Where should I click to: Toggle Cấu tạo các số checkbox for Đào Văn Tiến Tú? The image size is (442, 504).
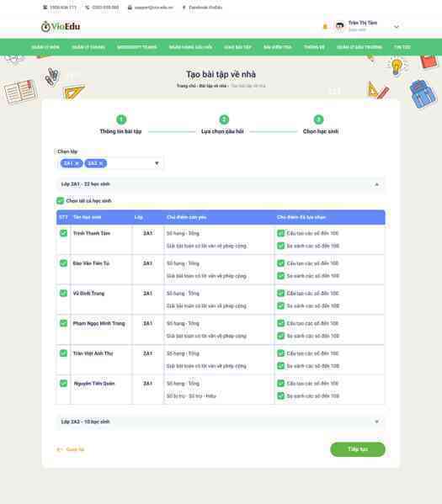281,263
